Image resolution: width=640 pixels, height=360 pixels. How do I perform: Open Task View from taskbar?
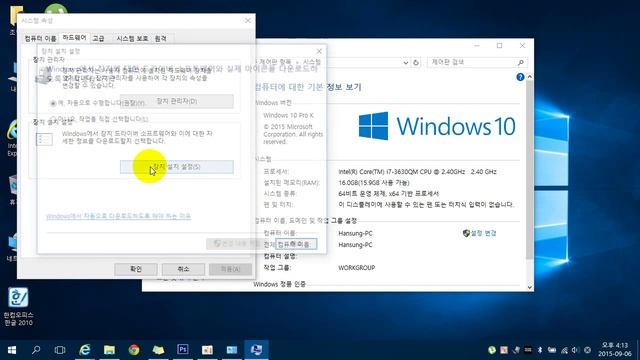click(60, 350)
